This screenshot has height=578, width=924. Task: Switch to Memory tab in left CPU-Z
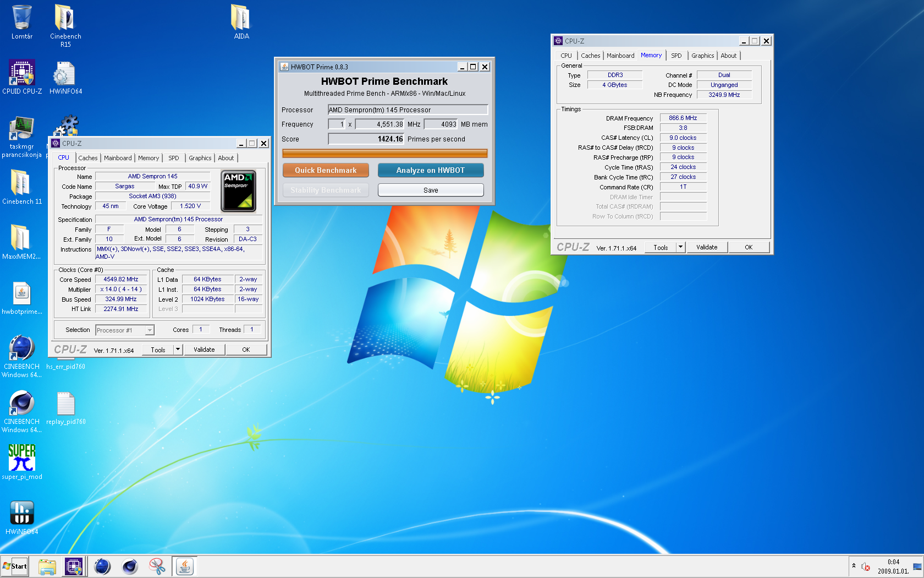tap(148, 158)
